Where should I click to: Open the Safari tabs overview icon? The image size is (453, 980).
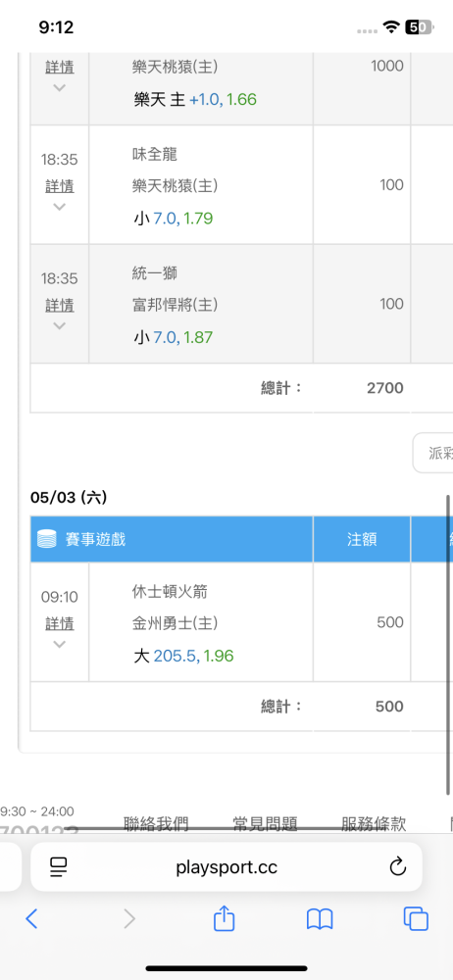(x=416, y=918)
